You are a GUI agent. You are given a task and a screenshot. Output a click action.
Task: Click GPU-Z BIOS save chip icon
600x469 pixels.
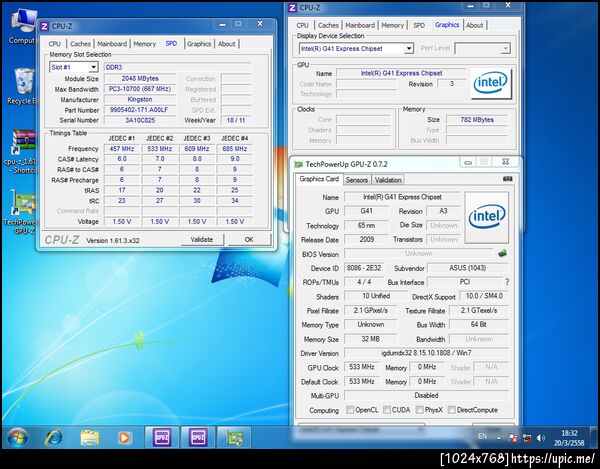pos(503,253)
